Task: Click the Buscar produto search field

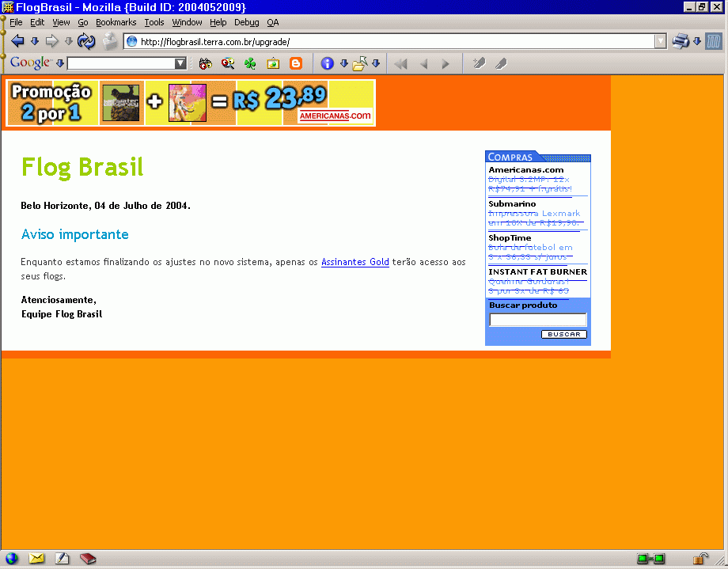Action: pos(538,320)
